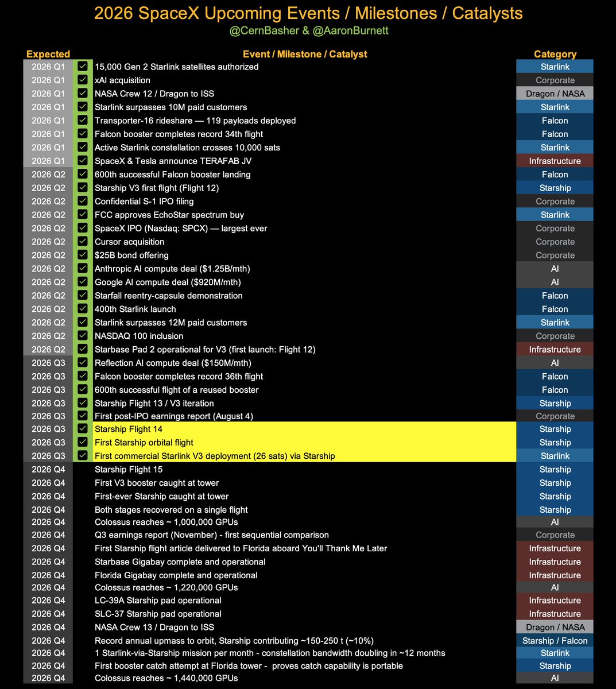Select 'Google AI compute deal ($920M/mth)'

168,282
